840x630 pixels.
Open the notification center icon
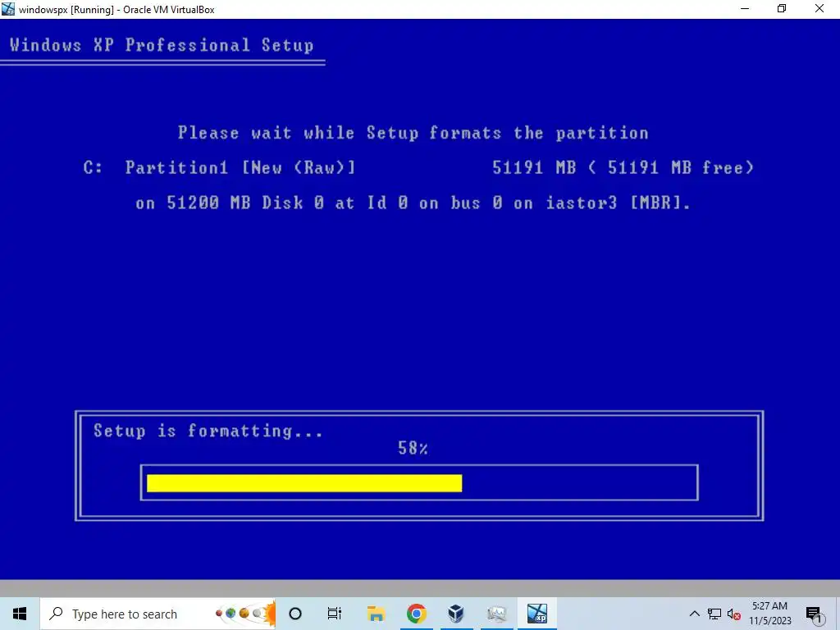pos(814,614)
